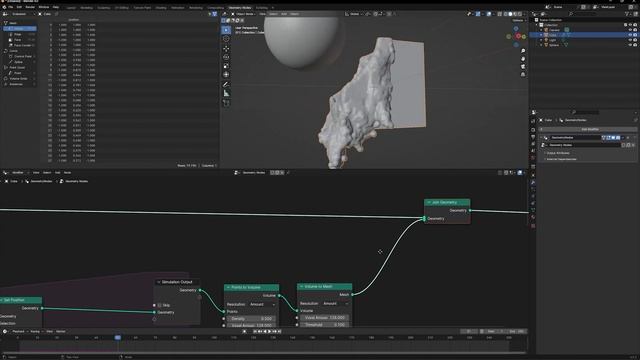Open the Render menu
The height and width of the screenshot is (360, 640).
tap(30, 7)
